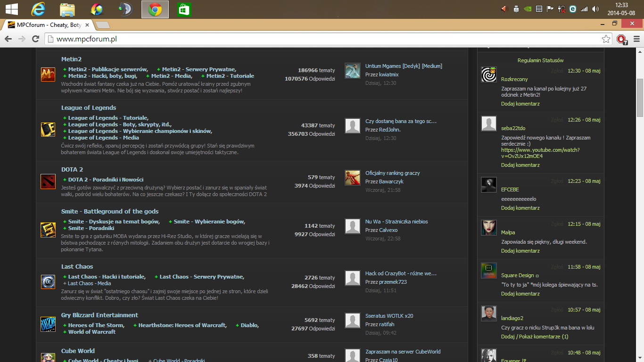Open Gry Blizzard Entertainment forum heading
This screenshot has width=644, height=362.
99,315
